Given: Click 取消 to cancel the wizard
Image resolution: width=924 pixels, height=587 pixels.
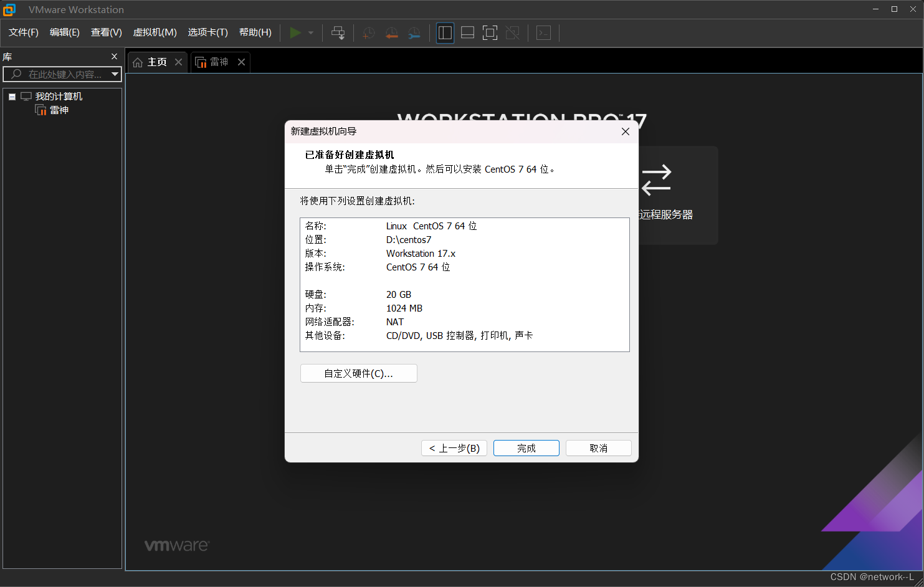Looking at the screenshot, I should [599, 448].
